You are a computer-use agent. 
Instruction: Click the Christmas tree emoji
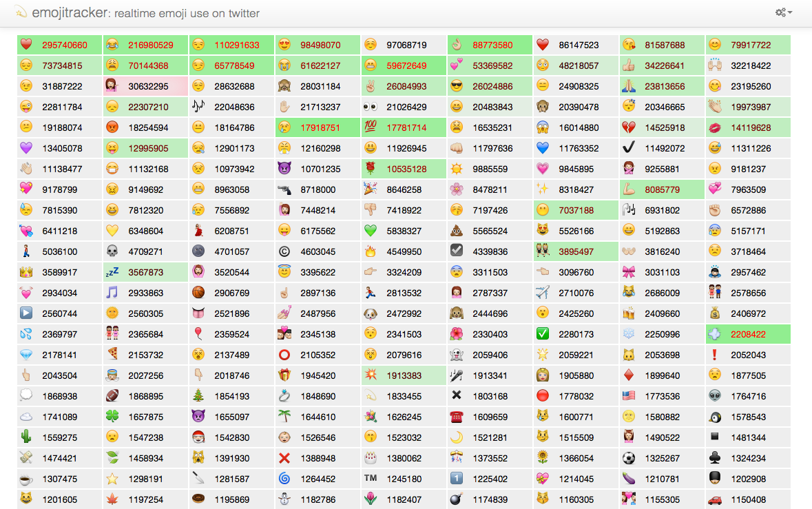[198, 396]
